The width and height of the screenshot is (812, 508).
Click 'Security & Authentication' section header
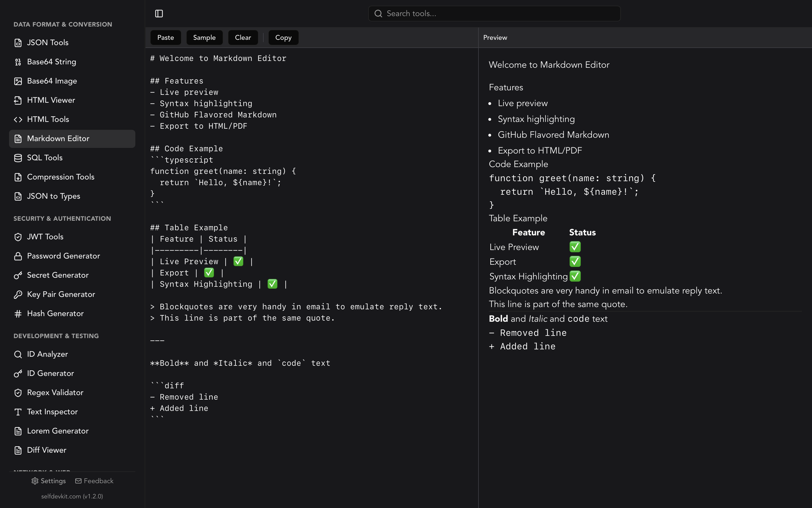62,218
